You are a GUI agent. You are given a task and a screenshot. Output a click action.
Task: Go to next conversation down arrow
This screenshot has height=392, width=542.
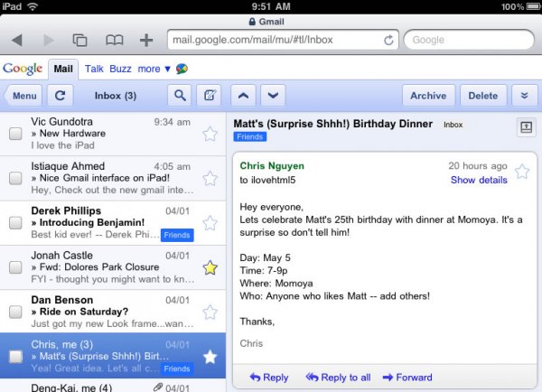tap(273, 96)
